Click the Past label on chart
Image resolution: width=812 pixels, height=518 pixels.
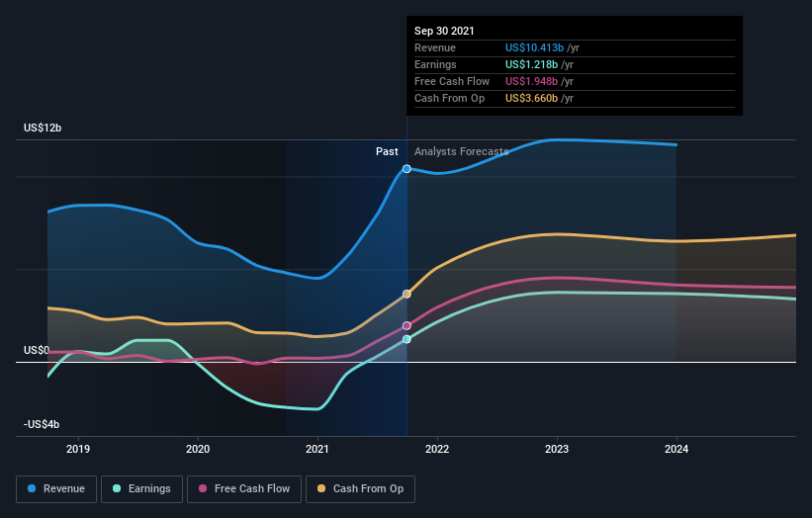(387, 151)
